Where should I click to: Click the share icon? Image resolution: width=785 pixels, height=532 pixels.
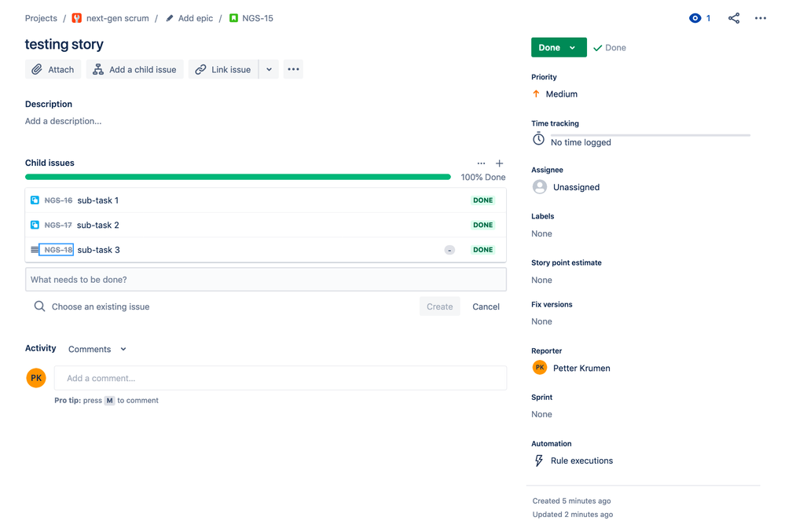734,19
